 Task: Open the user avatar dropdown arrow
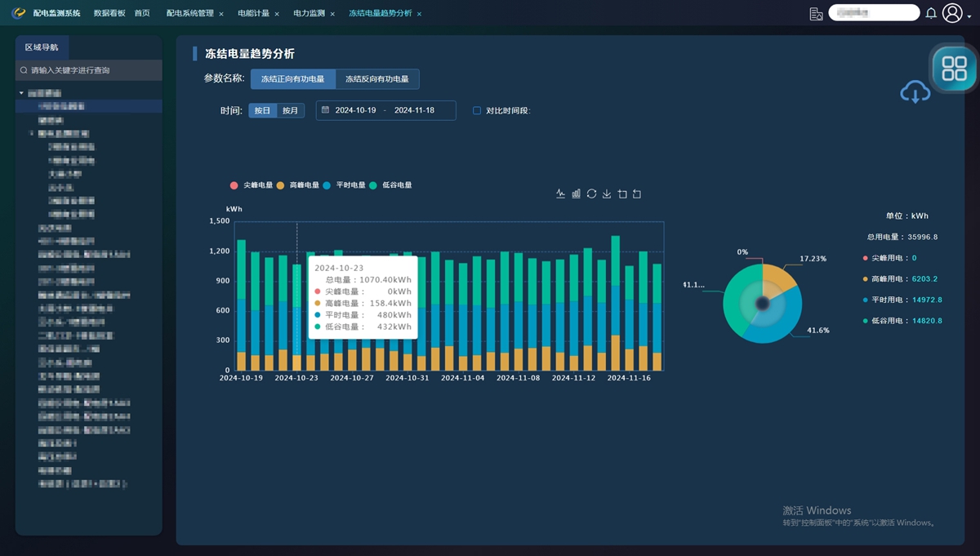(969, 14)
